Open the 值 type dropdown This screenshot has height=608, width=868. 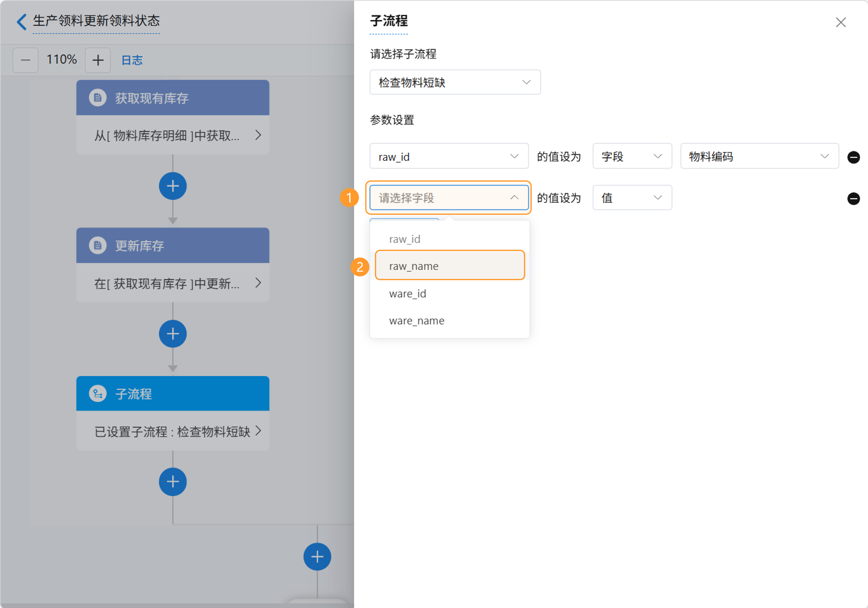tap(632, 198)
